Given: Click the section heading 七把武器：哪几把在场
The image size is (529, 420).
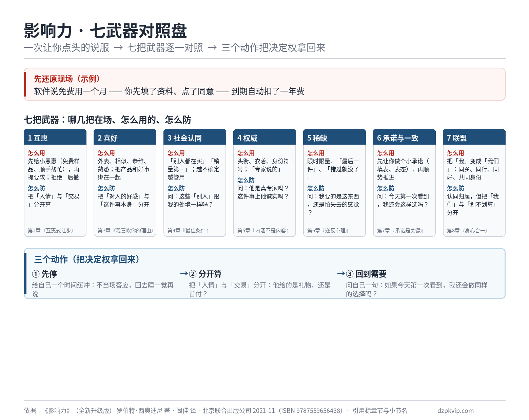Looking at the screenshot, I should [107, 120].
